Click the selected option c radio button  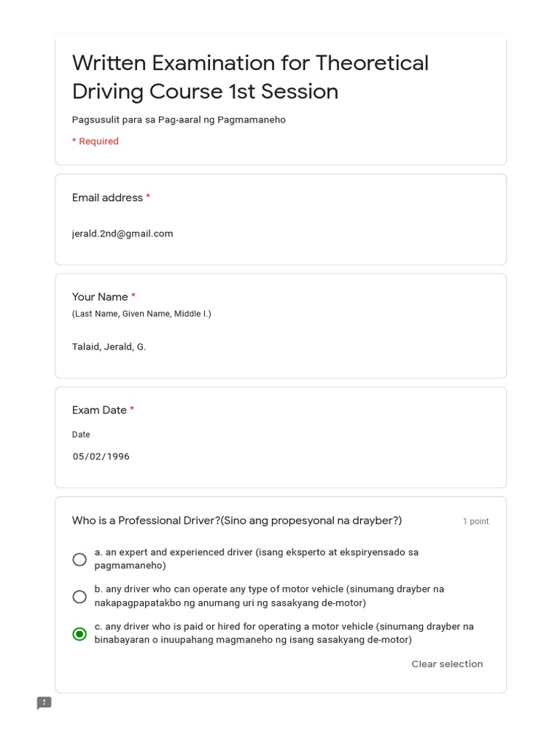pyautogui.click(x=79, y=634)
